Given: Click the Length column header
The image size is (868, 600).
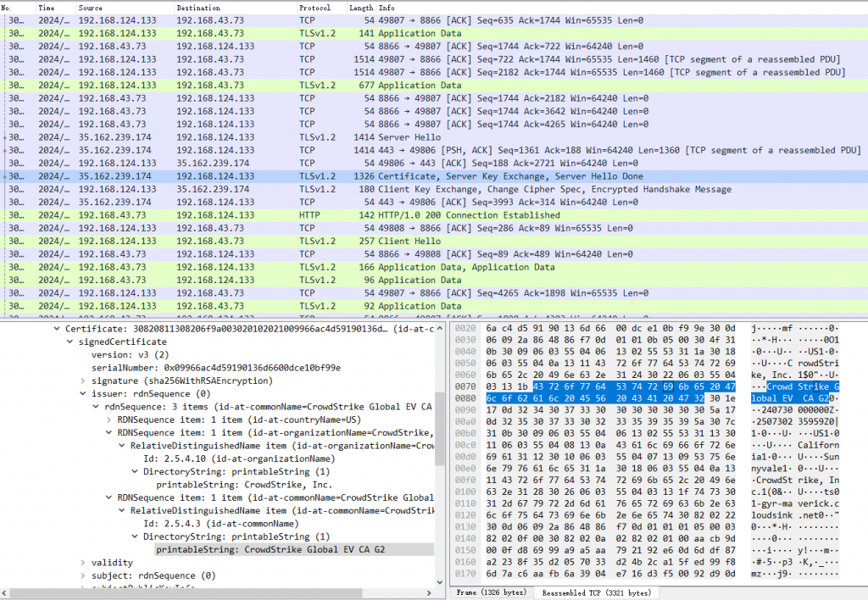Looking at the screenshot, I should 361,8.
